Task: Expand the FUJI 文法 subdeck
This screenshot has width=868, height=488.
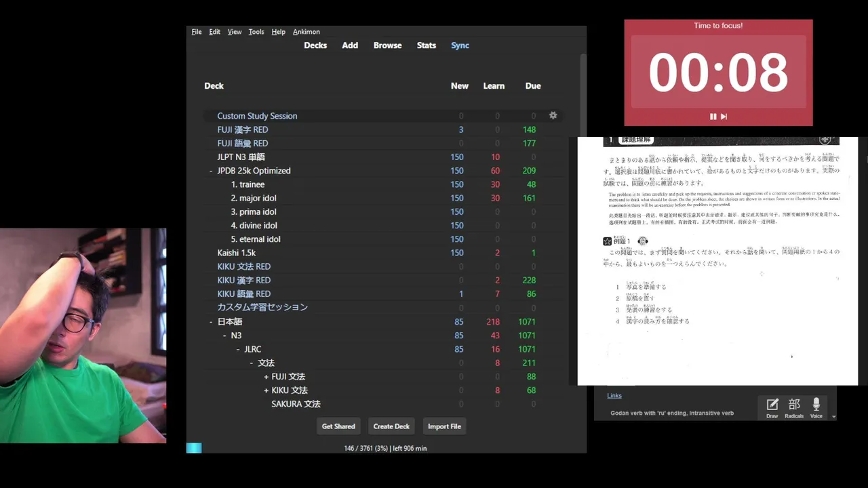Action: click(266, 377)
